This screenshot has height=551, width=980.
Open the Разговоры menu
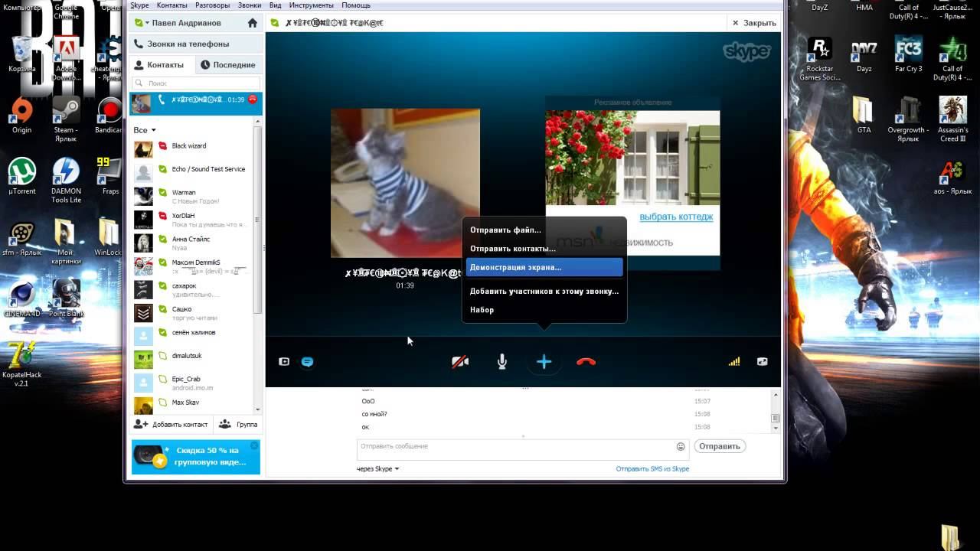click(213, 5)
